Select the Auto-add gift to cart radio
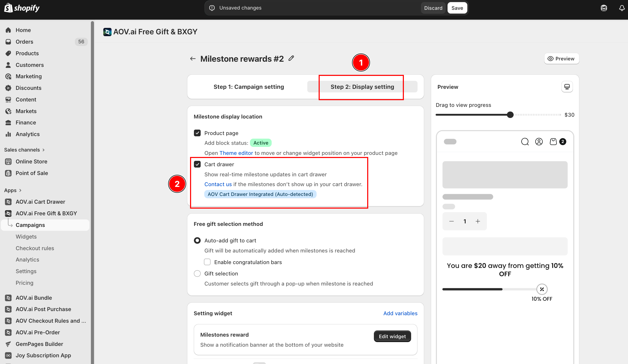The width and height of the screenshot is (628, 364). tap(197, 241)
